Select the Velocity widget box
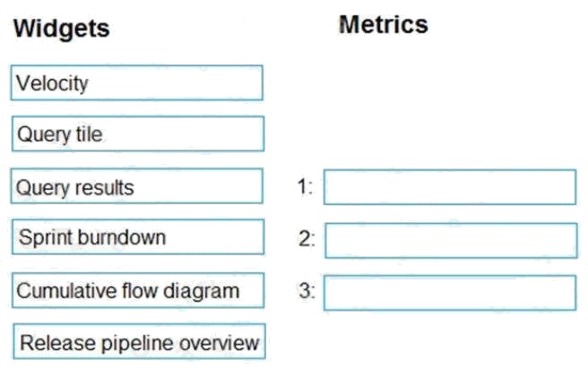Viewport: 588px width, 369px height. [x=137, y=83]
